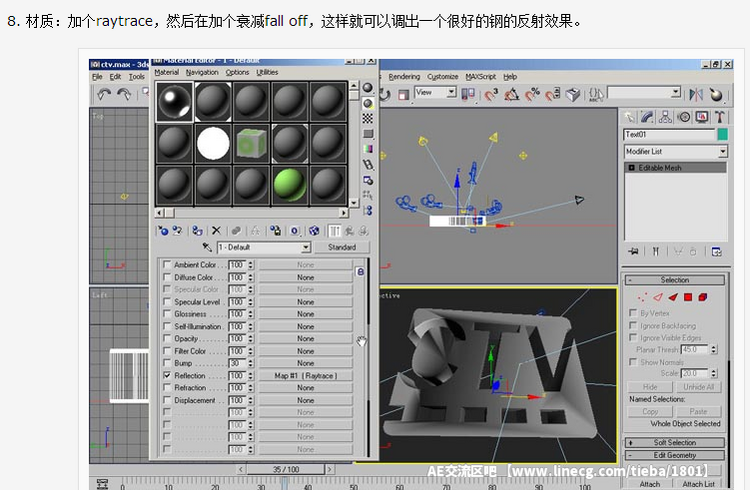Screen dimensions: 750x490
Task: Click the Pick Material eyedropper icon
Action: click(x=207, y=247)
